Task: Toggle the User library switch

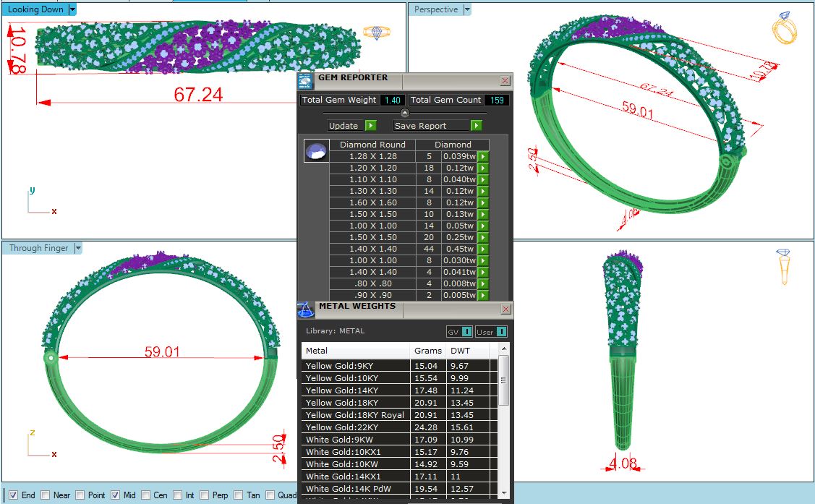Action: coord(501,331)
